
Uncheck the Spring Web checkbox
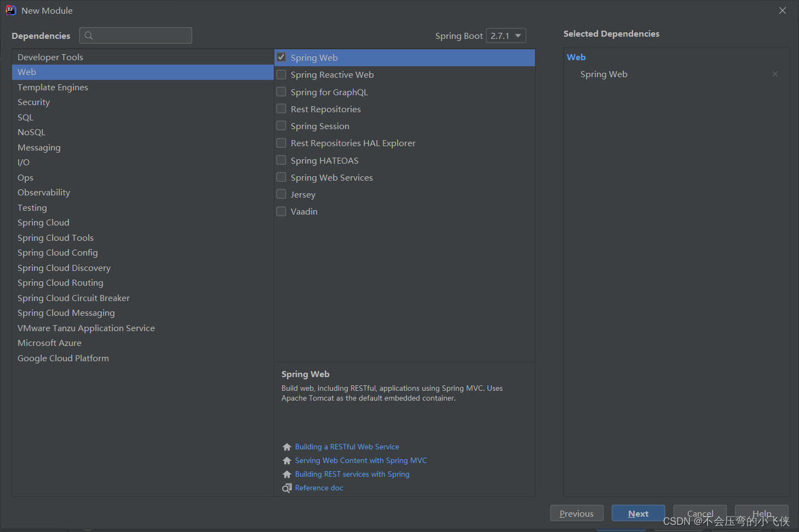pyautogui.click(x=281, y=57)
